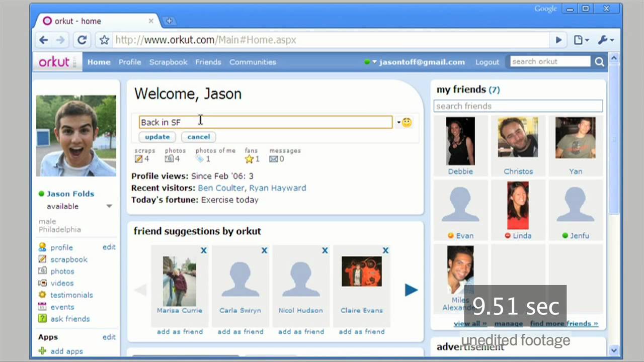The width and height of the screenshot is (644, 362).
Task: Go forward with the browser forward arrow
Action: pos(60,40)
